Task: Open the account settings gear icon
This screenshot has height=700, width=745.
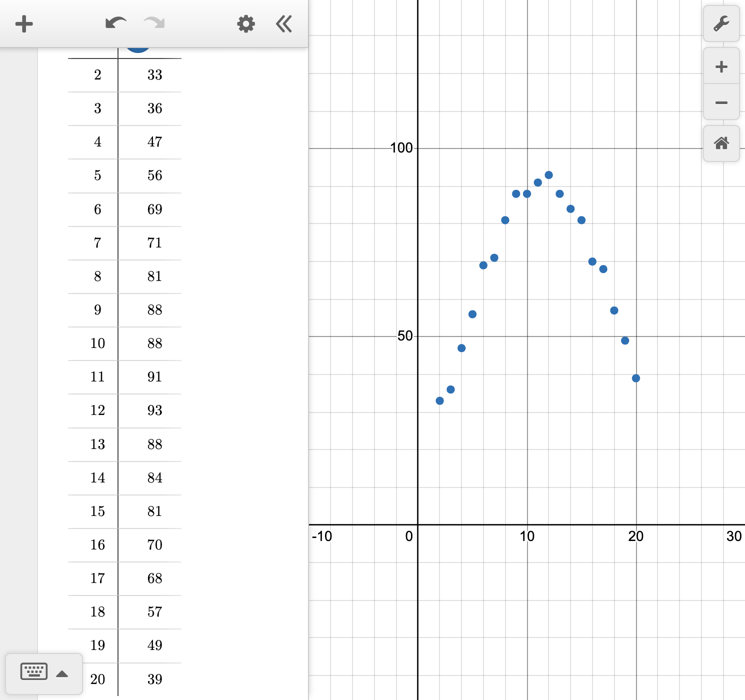Action: pos(245,23)
